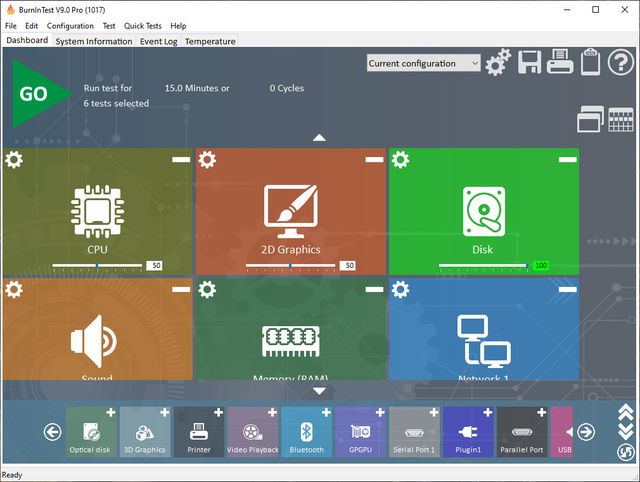Click the stacked windows view icon
The height and width of the screenshot is (482, 640).
[x=590, y=120]
